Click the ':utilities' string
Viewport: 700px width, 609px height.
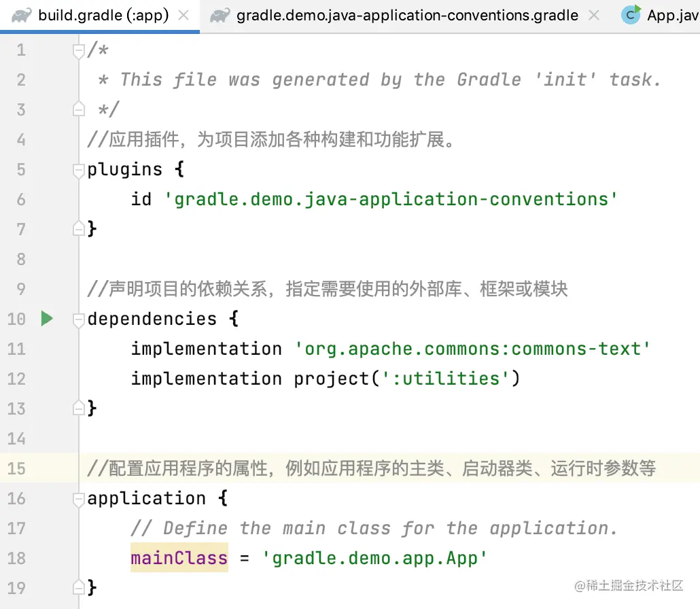(446, 379)
